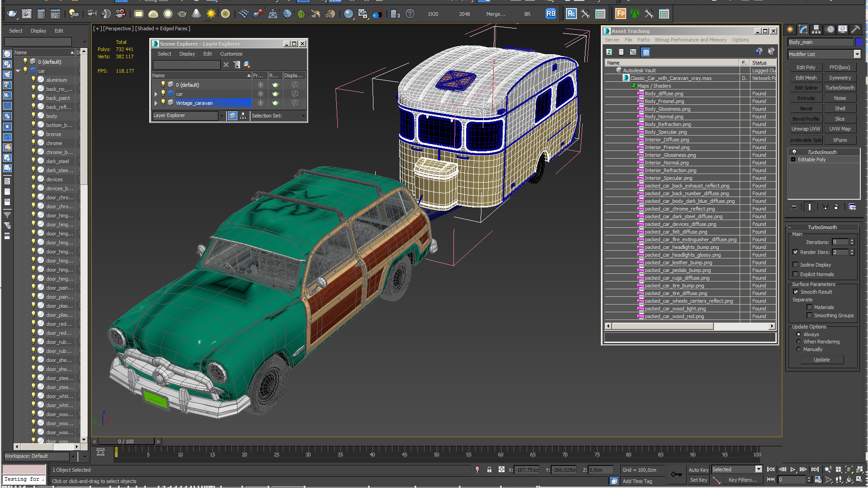868x488 pixels.
Task: Toggle Render Iters checkbox
Action: [795, 252]
